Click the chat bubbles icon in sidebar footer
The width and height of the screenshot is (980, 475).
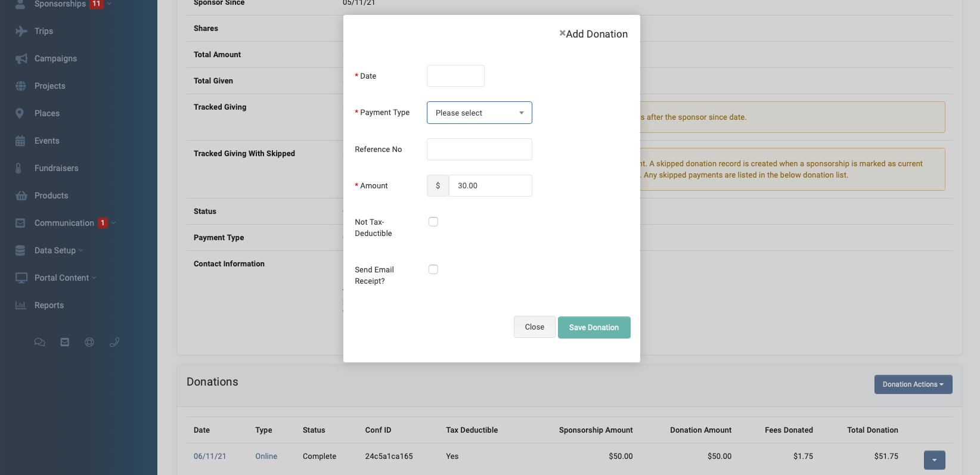click(x=40, y=342)
